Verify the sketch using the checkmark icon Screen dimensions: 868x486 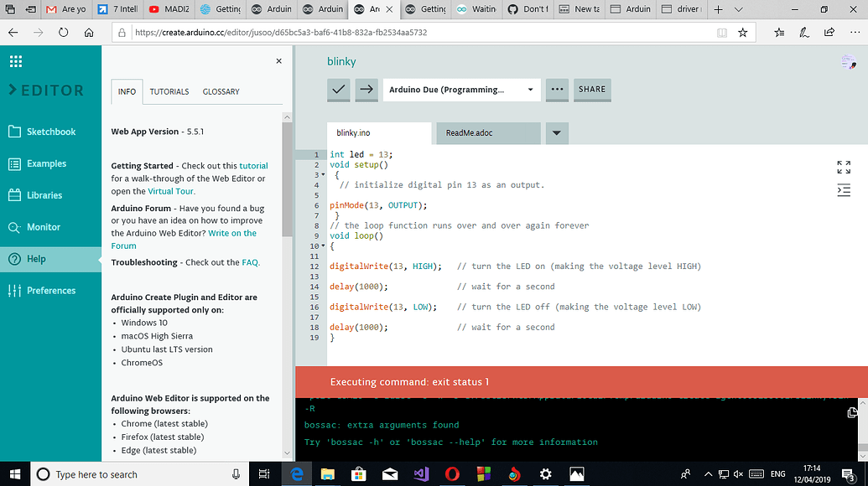click(x=338, y=90)
